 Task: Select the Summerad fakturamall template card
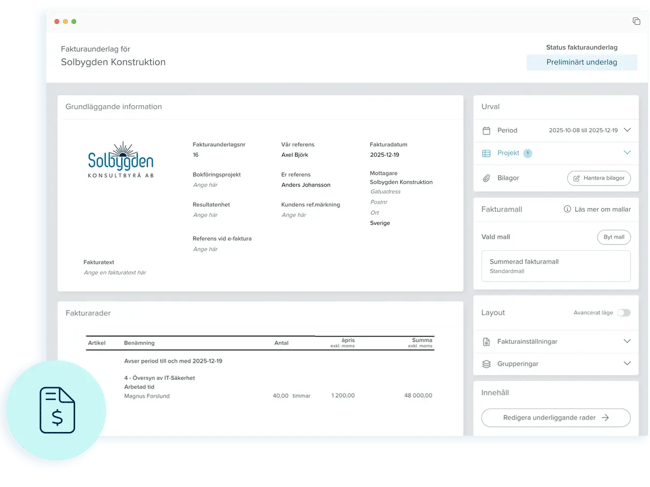click(556, 265)
